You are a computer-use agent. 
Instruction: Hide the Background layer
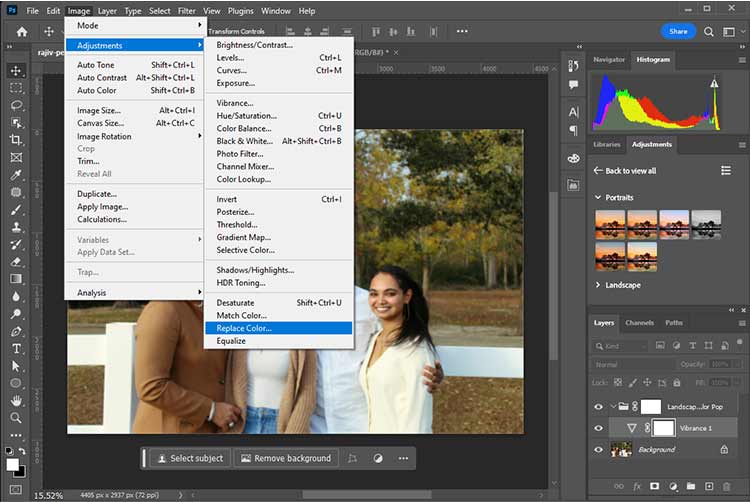tap(598, 449)
